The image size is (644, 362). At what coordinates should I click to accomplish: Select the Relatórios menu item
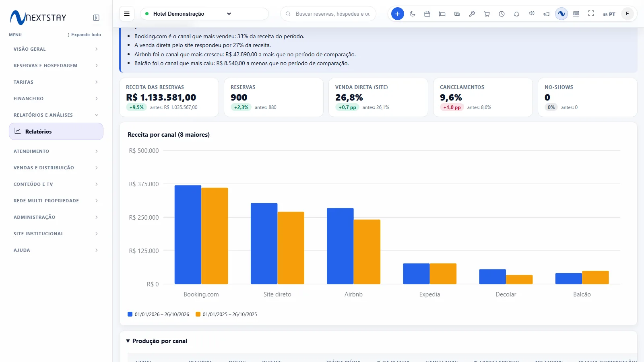click(x=56, y=132)
